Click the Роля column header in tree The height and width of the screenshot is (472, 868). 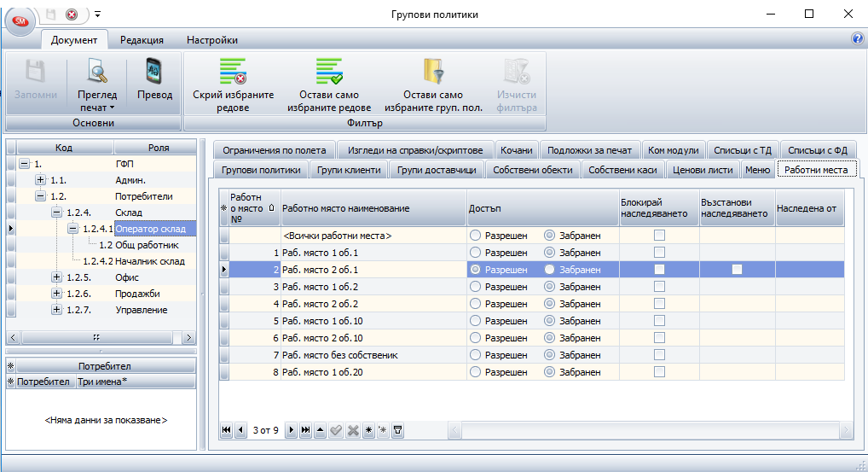click(x=155, y=148)
